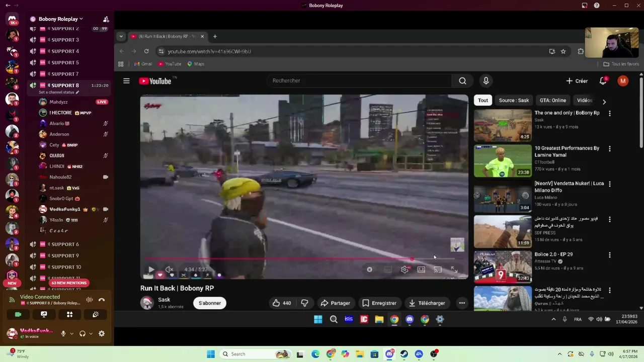Open YouTube player settings gear
This screenshot has height=362, width=644.
point(405,269)
